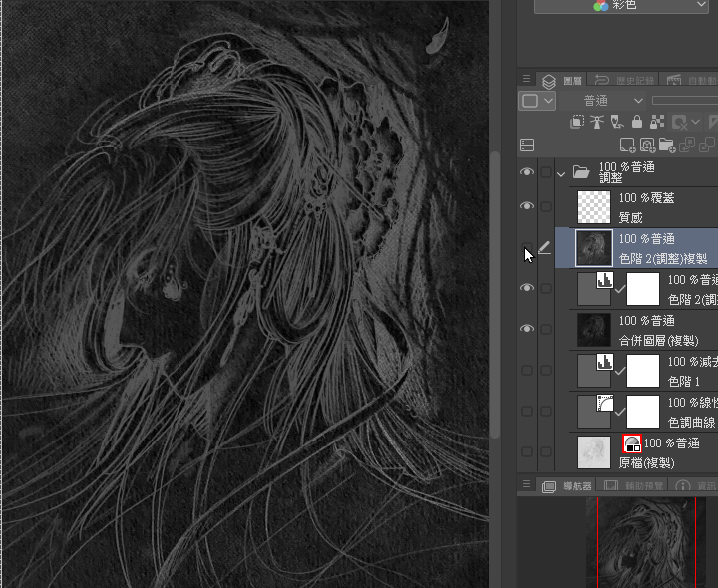
Task: Click the 色階 2 adjustment mask thumbnail
Action: tap(643, 289)
